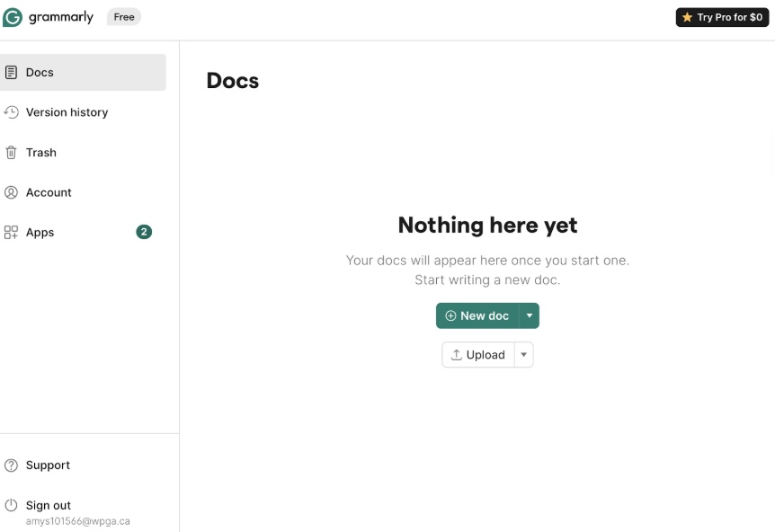Click the Version history clock icon
Image resolution: width=775 pixels, height=532 pixels.
pos(11,112)
